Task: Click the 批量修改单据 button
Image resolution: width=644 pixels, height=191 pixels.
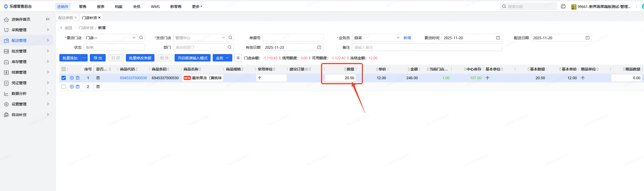Action: pos(140,58)
